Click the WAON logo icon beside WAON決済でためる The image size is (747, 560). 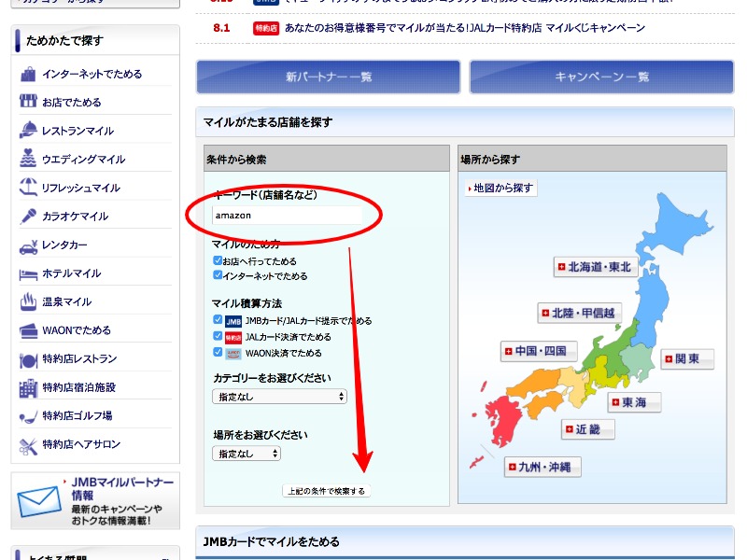click(233, 354)
